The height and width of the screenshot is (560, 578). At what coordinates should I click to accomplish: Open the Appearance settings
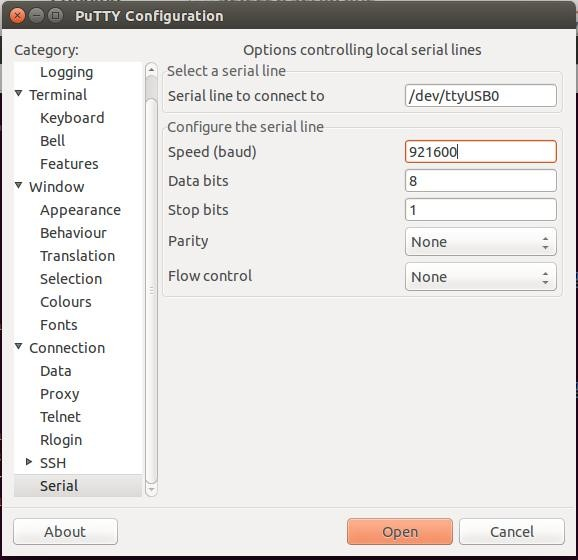click(80, 210)
